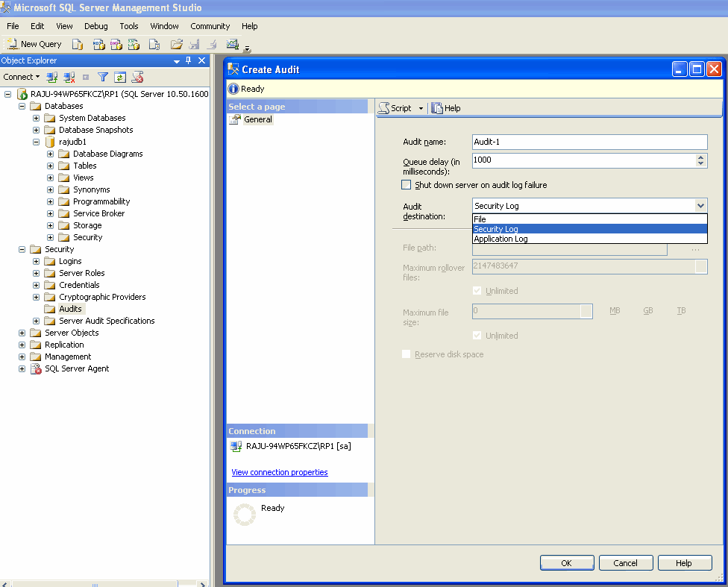The height and width of the screenshot is (587, 728).
Task: Open Help from the Create Audit toolbar
Action: click(446, 107)
